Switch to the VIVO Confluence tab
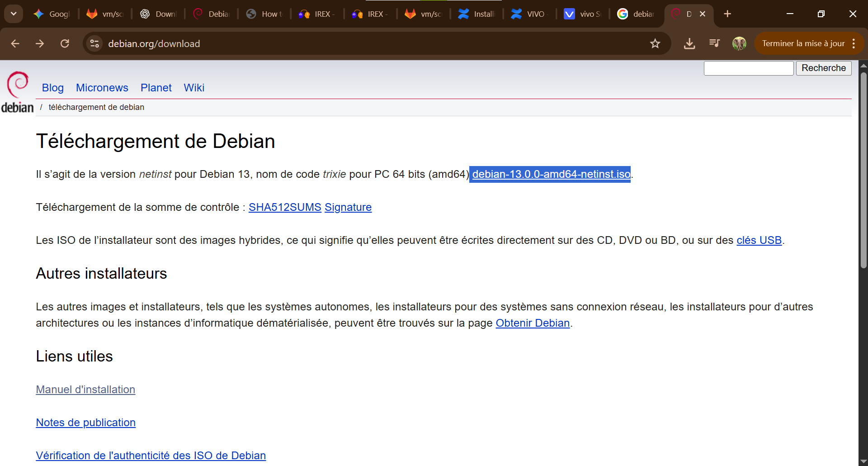 [x=529, y=14]
